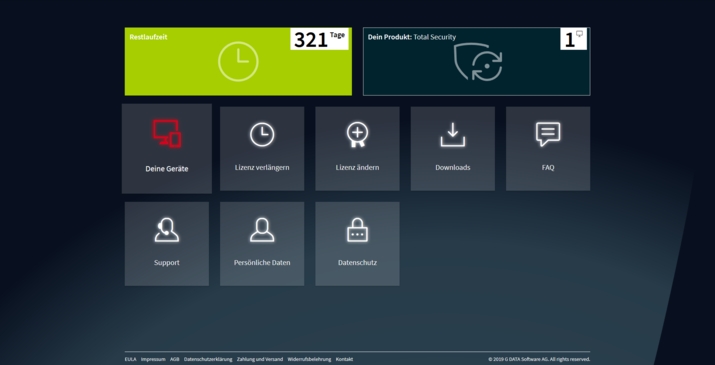This screenshot has width=715, height=365.
Task: Click the Downloads label
Action: [x=453, y=167]
